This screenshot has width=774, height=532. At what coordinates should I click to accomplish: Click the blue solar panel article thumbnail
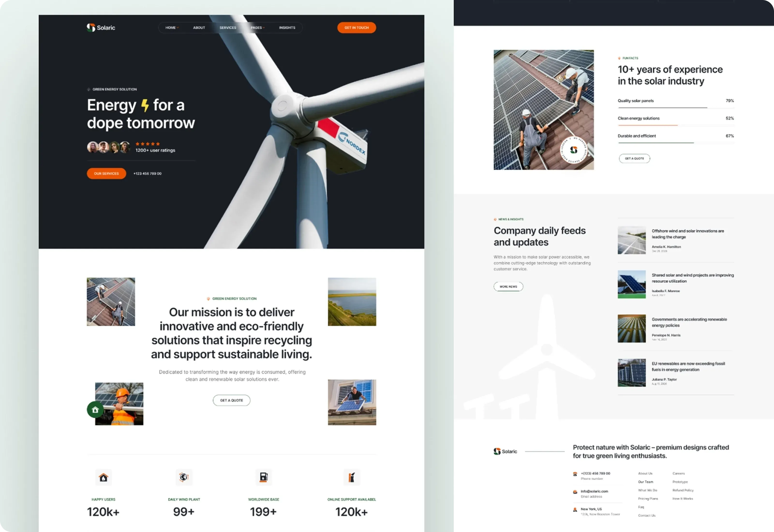coord(632,284)
